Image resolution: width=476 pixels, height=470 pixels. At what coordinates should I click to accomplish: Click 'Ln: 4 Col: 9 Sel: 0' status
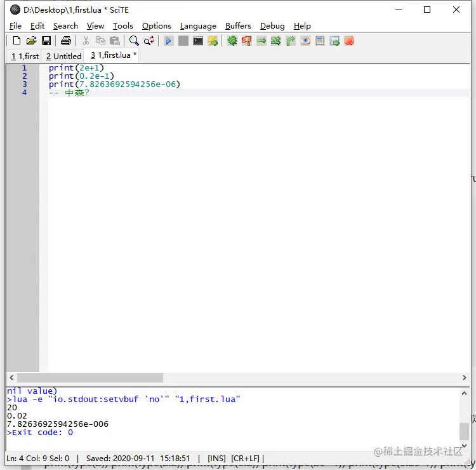[x=38, y=458]
